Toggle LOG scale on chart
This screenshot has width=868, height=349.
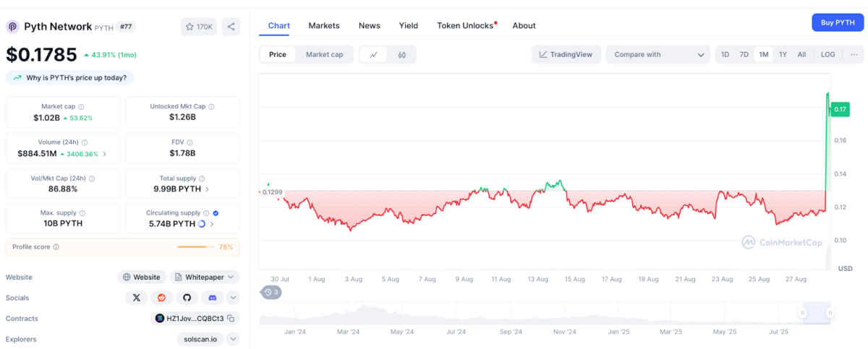[x=827, y=54]
